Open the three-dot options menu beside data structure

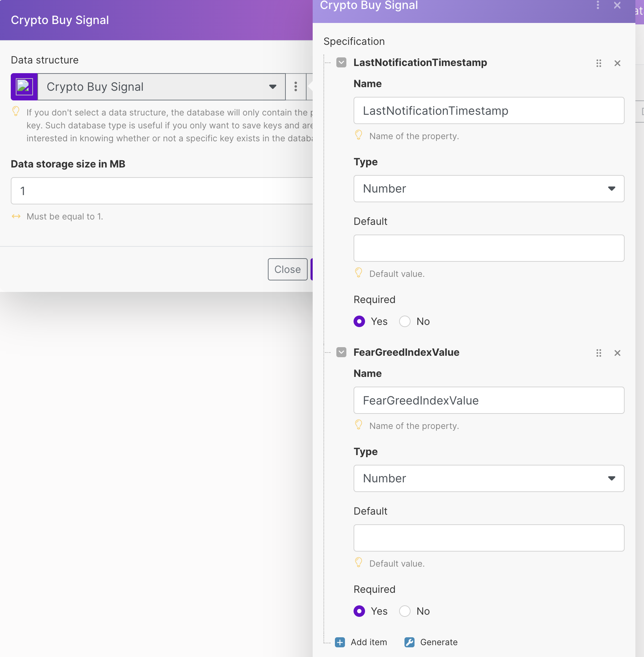(295, 87)
